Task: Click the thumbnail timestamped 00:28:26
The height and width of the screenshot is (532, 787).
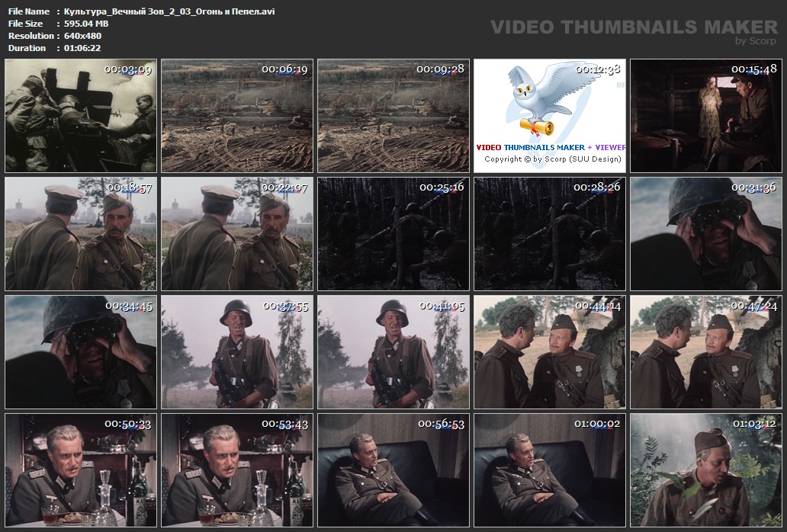Action: pos(550,234)
